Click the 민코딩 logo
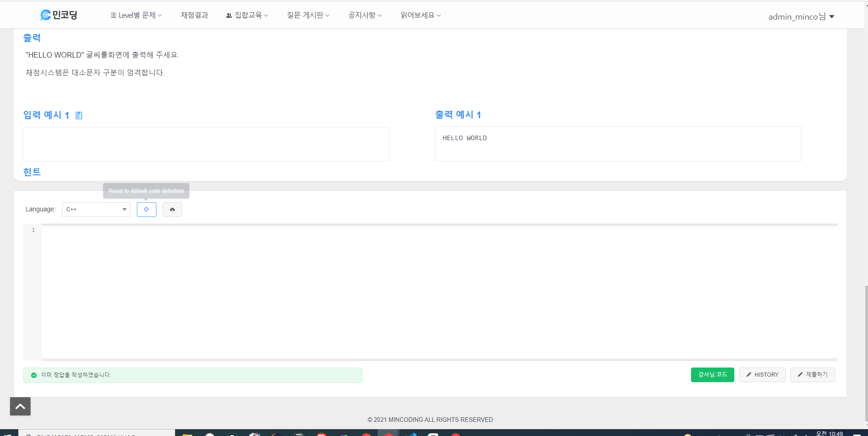The height and width of the screenshot is (436, 868). pyautogui.click(x=59, y=15)
